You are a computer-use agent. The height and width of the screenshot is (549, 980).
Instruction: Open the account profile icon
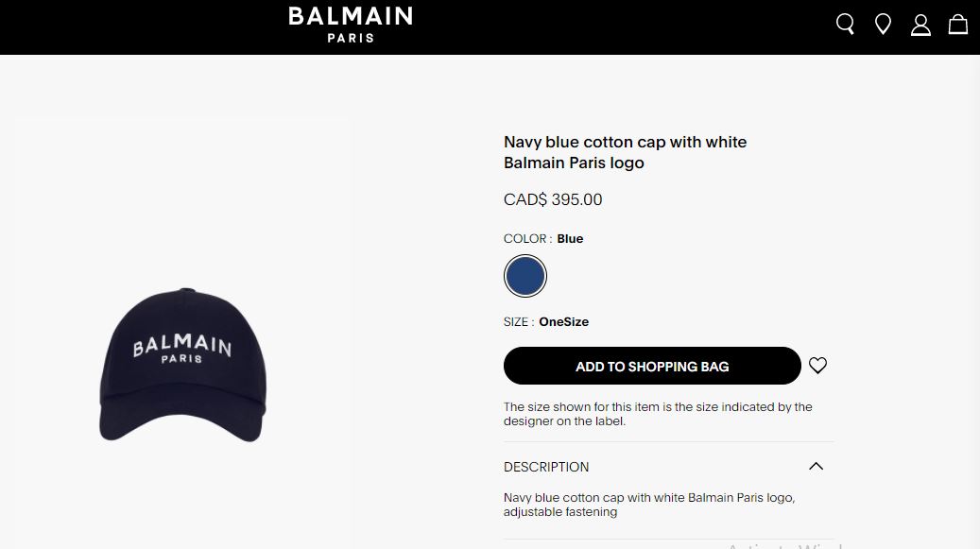point(920,25)
